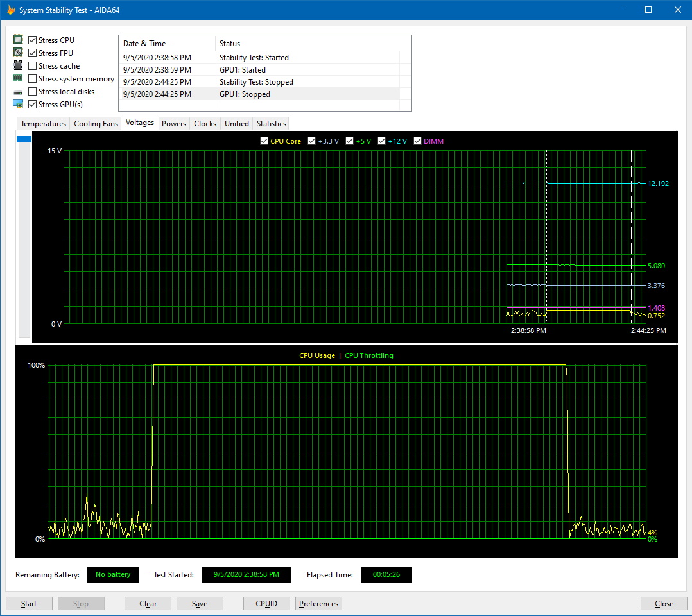This screenshot has width=692, height=616.
Task: Enable the Stress cache checkbox
Action: tap(33, 66)
